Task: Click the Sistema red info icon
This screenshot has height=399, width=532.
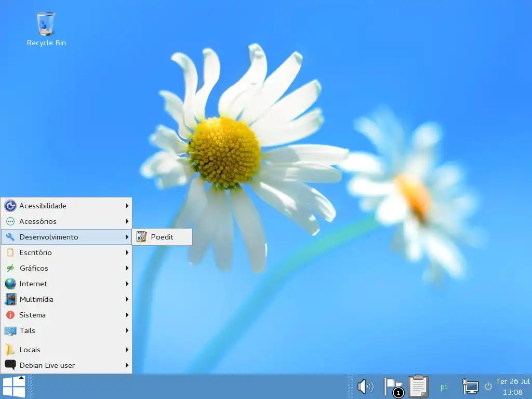Action: tap(10, 315)
